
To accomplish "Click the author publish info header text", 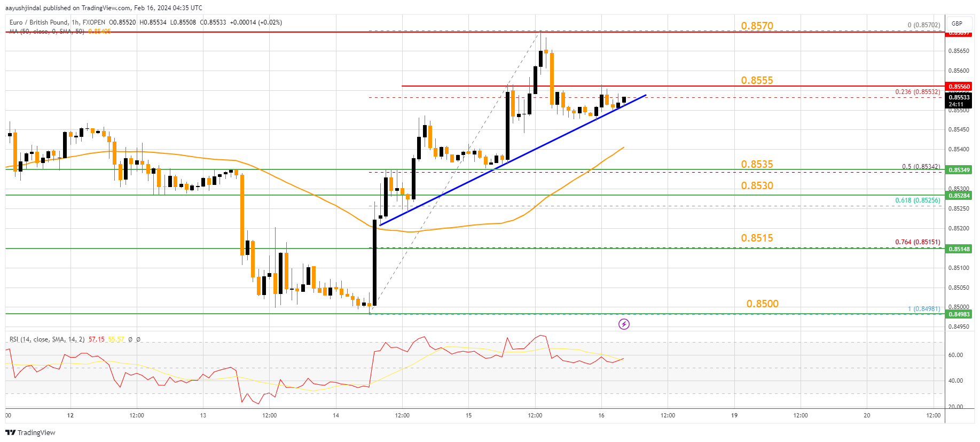I will [x=104, y=8].
